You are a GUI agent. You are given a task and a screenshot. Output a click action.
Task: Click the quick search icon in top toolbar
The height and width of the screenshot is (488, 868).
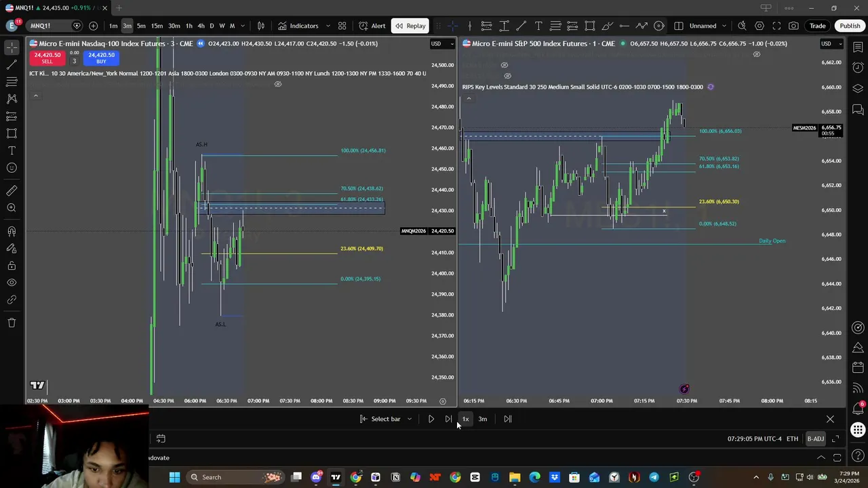click(742, 26)
